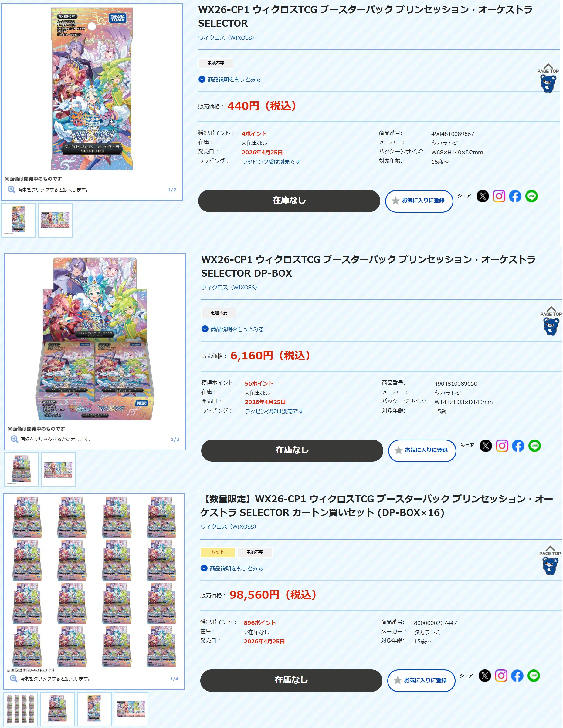Add the carton set to favorites
This screenshot has width=563, height=728.
point(421,680)
